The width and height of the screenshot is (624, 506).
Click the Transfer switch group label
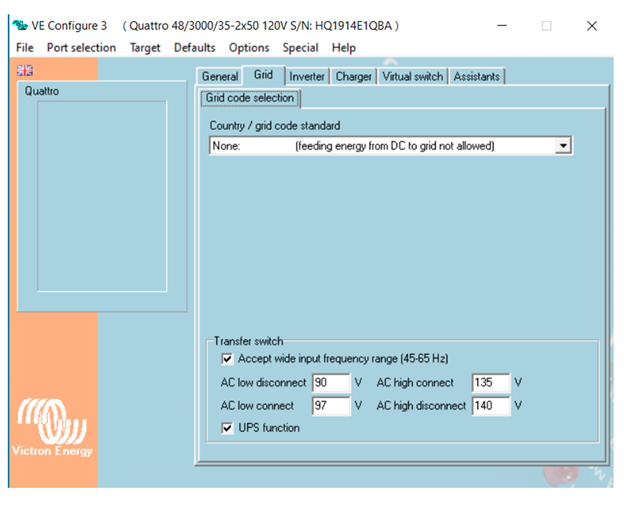(248, 341)
